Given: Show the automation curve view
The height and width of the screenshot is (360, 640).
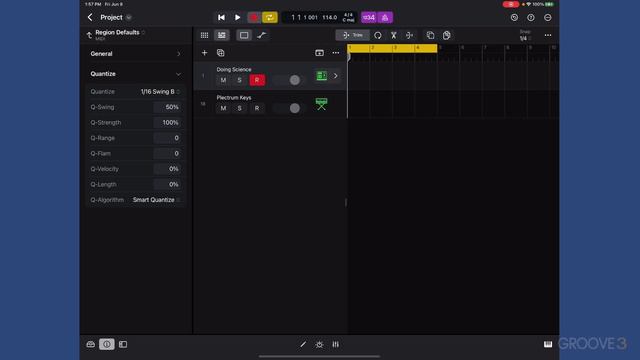Looking at the screenshot, I should coord(262,35).
